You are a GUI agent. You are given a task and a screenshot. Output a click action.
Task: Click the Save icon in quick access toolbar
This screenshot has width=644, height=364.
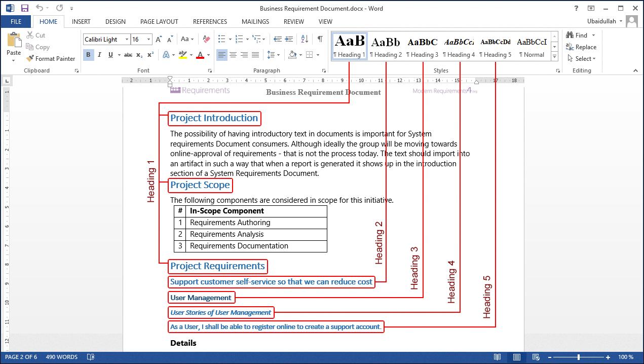pyautogui.click(x=24, y=8)
